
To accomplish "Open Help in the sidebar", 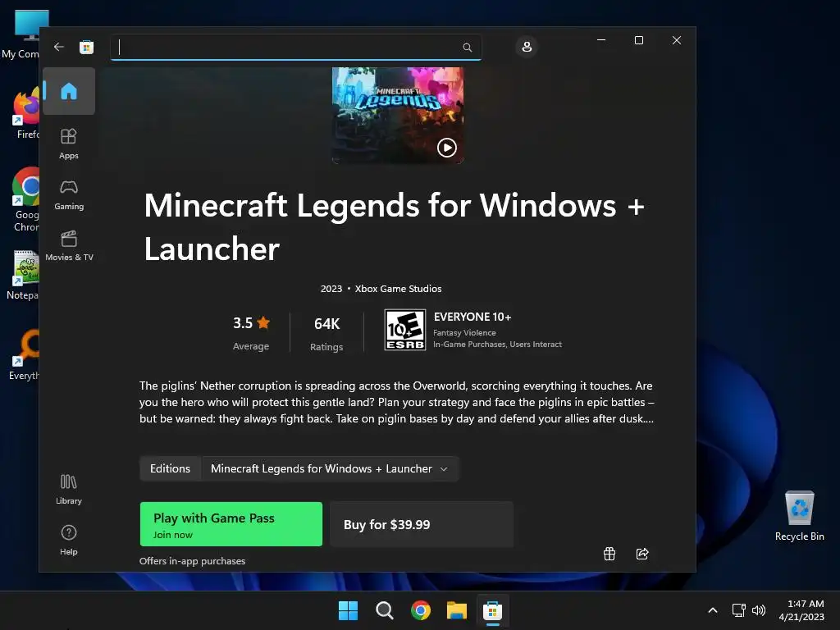I will 69,540.
